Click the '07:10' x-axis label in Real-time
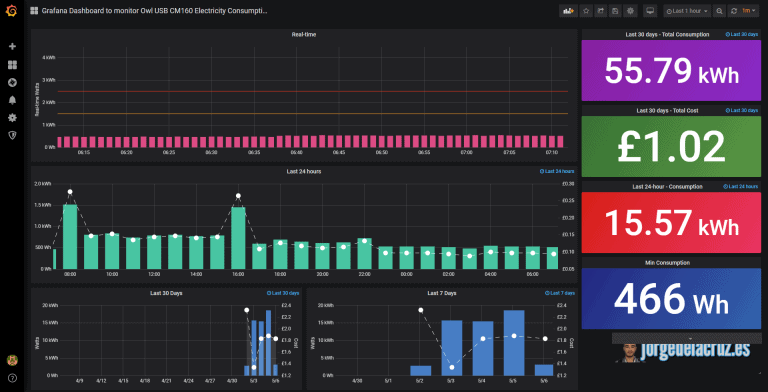Image resolution: width=768 pixels, height=392 pixels. (x=552, y=153)
